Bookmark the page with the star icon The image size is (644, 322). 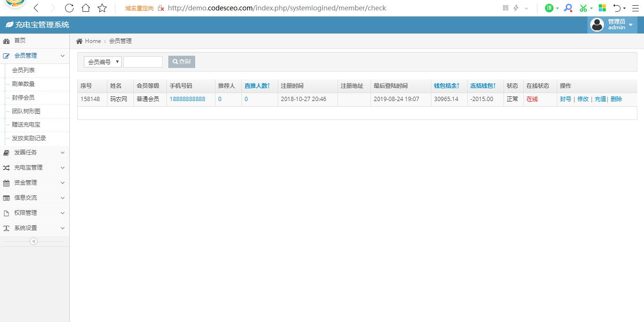pos(102,8)
